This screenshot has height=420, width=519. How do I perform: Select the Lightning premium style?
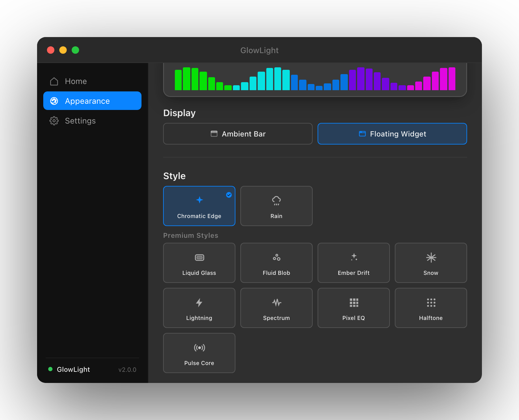point(199,308)
